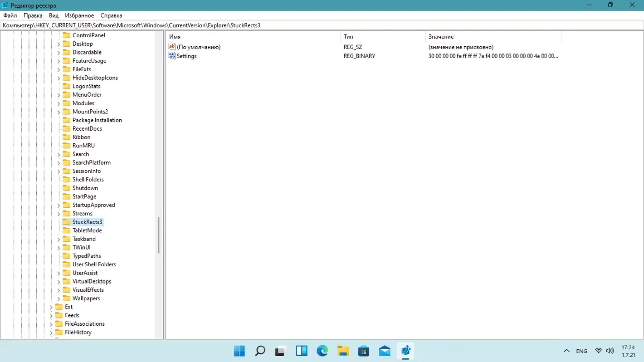Open the Избранное menu

(79, 15)
